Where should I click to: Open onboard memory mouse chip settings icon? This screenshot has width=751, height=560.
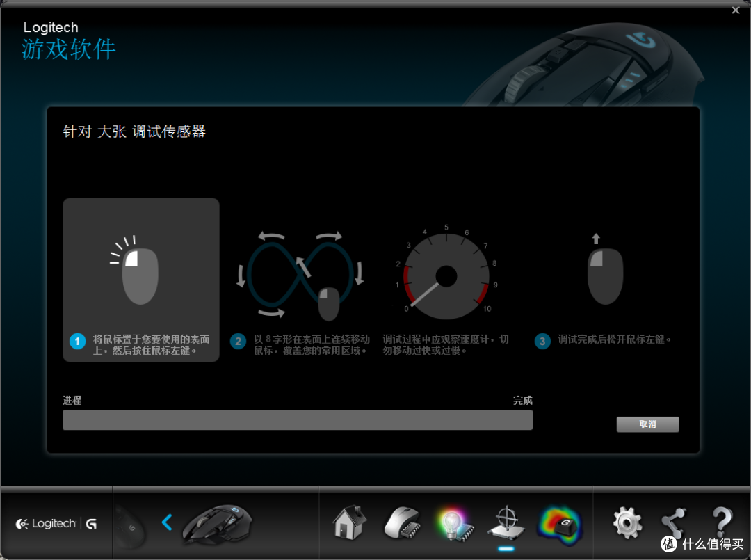[403, 523]
